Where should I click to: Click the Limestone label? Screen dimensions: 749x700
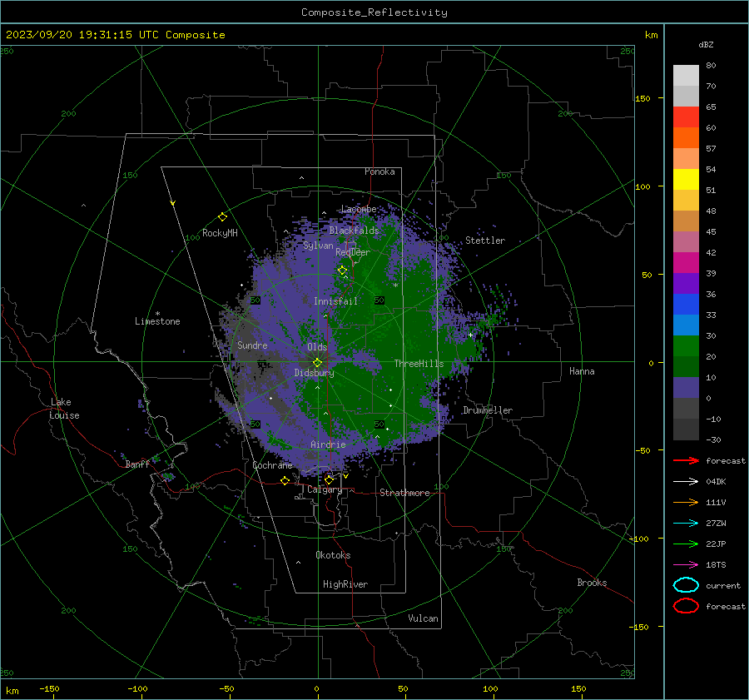click(157, 321)
